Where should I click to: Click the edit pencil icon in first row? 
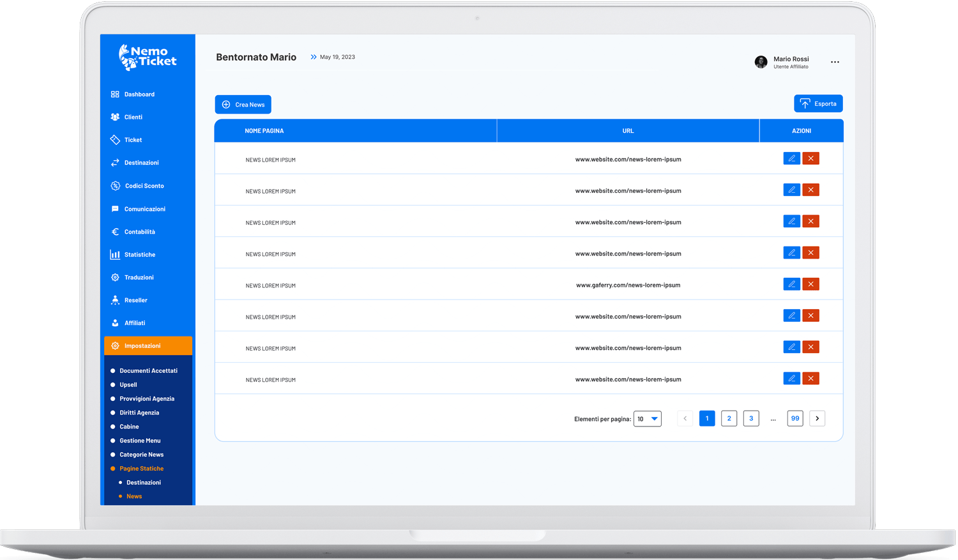(791, 158)
